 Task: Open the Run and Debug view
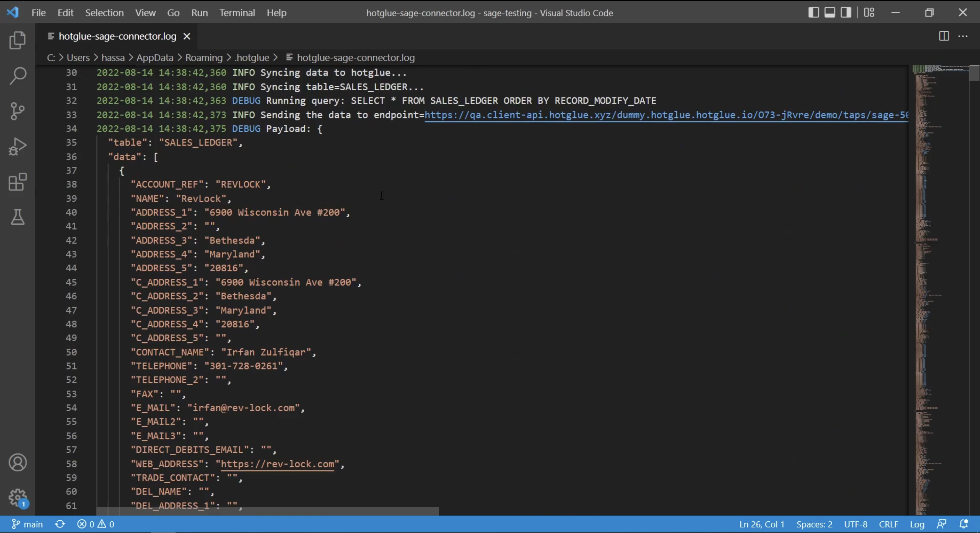coord(17,146)
